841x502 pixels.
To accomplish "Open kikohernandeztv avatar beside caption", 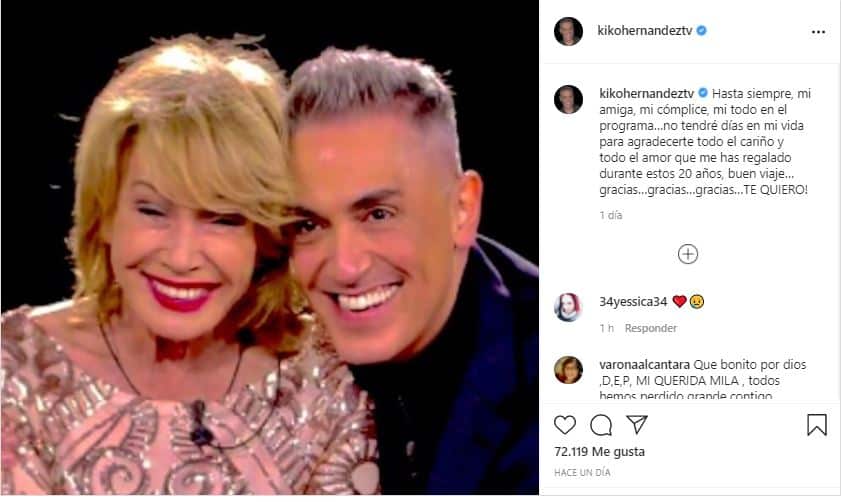I will click(568, 99).
